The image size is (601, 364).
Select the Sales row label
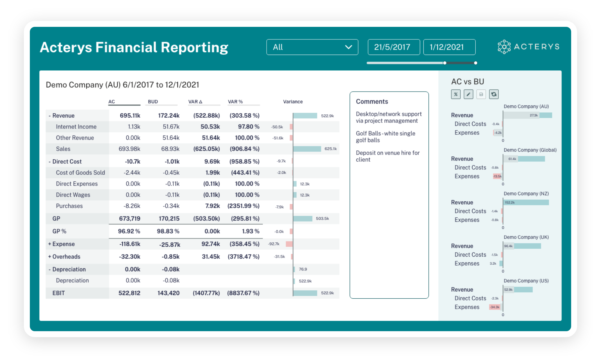63,149
